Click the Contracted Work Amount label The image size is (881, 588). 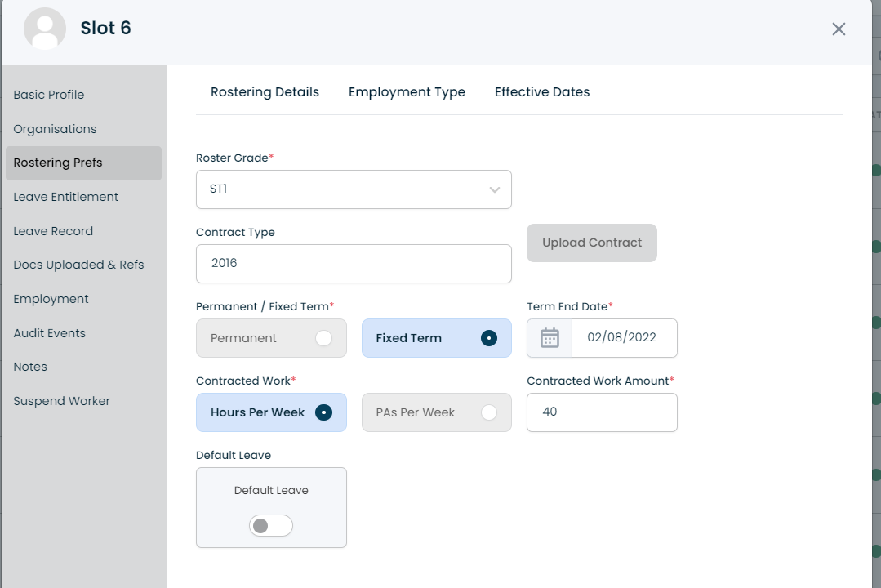600,381
